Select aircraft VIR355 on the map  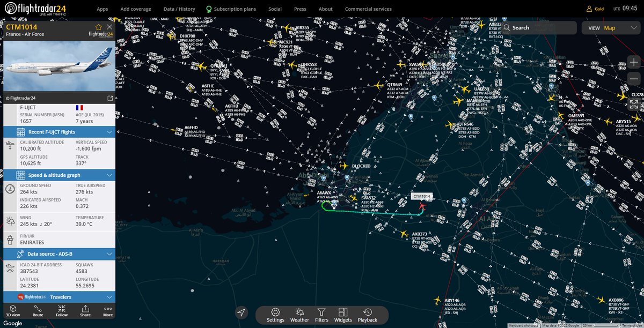click(288, 28)
